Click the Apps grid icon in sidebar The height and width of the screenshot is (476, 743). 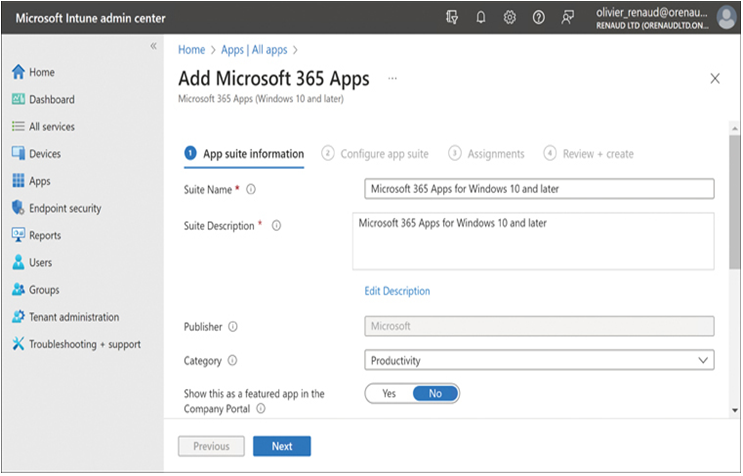(18, 180)
